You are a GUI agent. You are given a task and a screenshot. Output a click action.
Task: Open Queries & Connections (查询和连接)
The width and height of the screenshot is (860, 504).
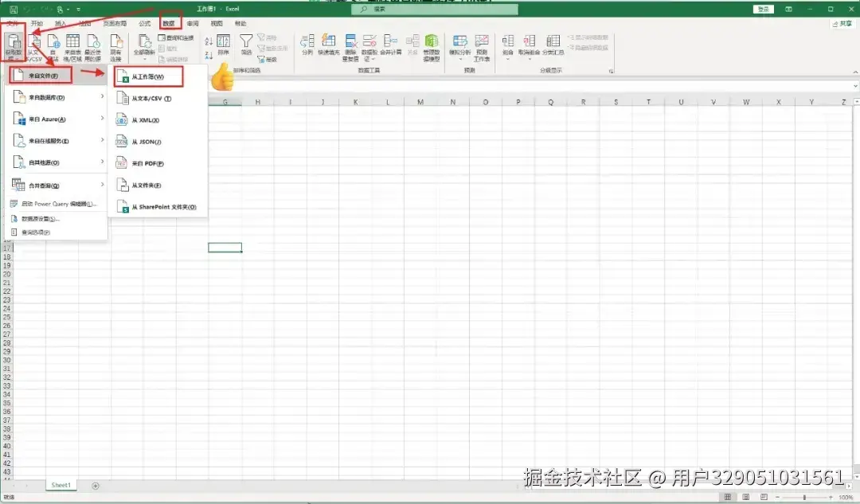(176, 38)
